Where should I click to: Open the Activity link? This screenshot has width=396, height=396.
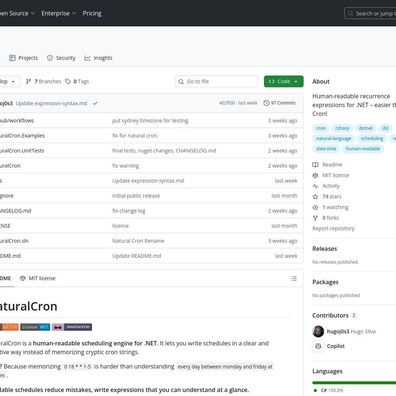tap(331, 186)
